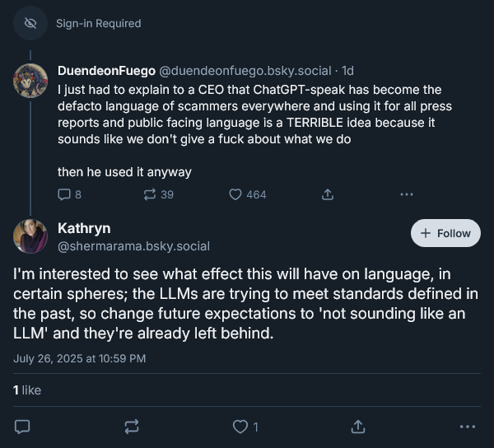Open more options on DuendeonFuego's post
The height and width of the screenshot is (448, 494).
click(406, 194)
